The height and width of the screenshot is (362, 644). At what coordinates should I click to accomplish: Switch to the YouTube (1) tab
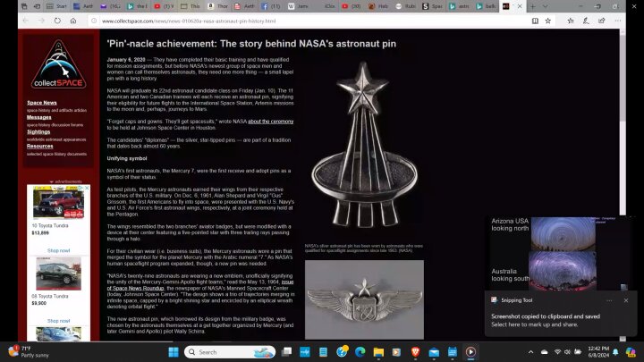click(165, 6)
